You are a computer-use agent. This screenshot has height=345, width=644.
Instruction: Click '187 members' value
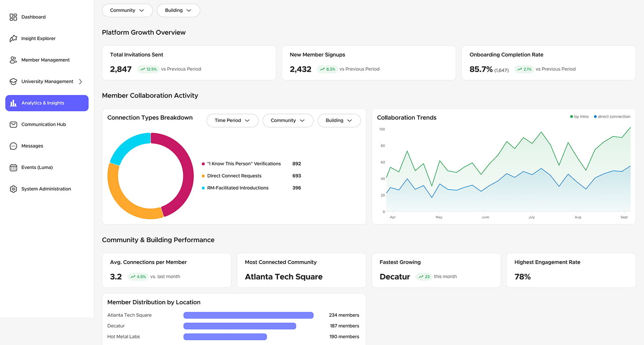tap(345, 326)
